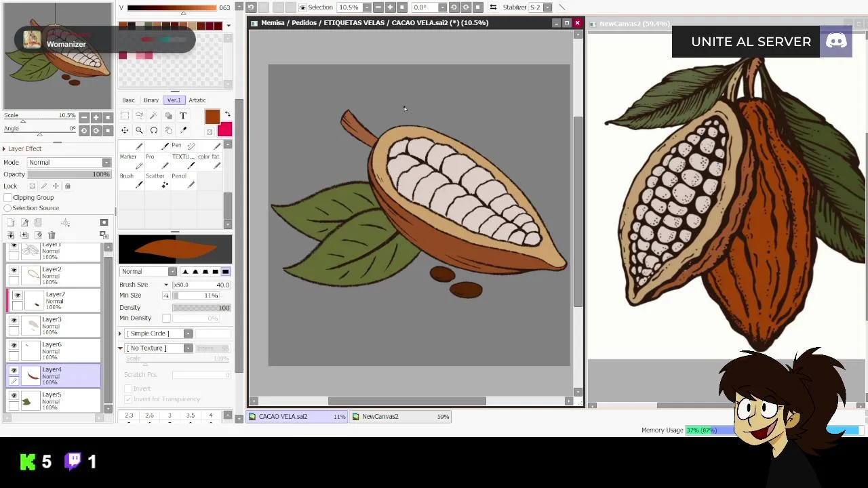868x488 pixels.
Task: Toggle the Selection visibility eye in toolbar
Action: 302,7
